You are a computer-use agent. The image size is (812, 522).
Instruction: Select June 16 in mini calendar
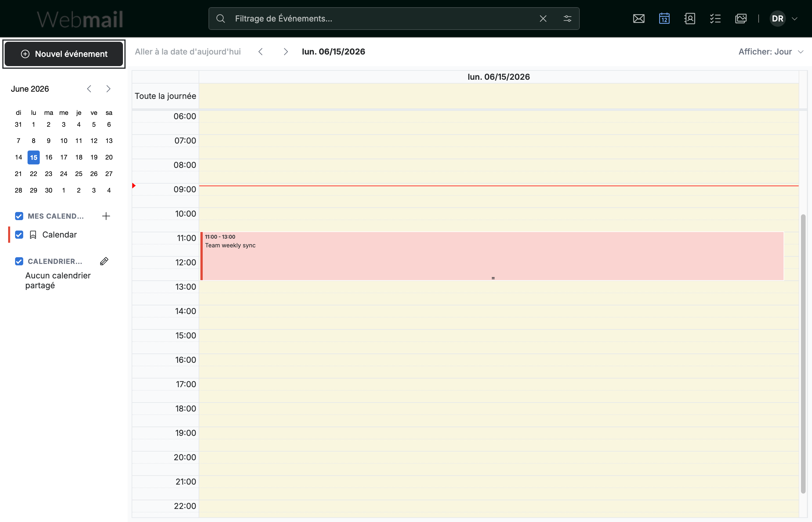48,157
